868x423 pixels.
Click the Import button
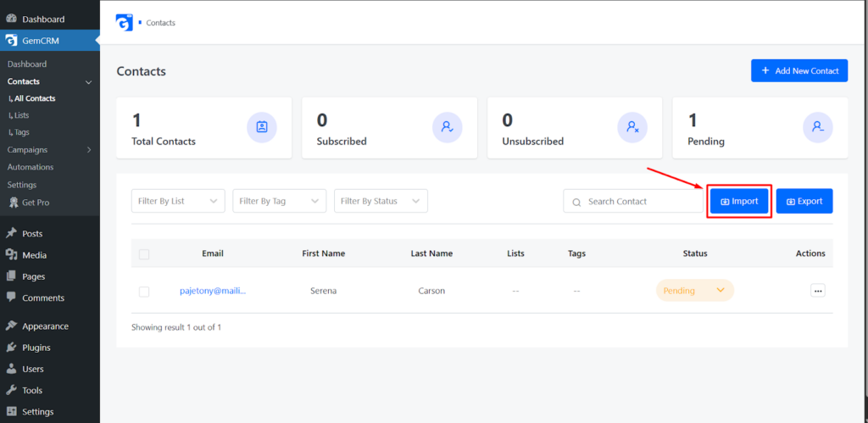[x=739, y=202]
